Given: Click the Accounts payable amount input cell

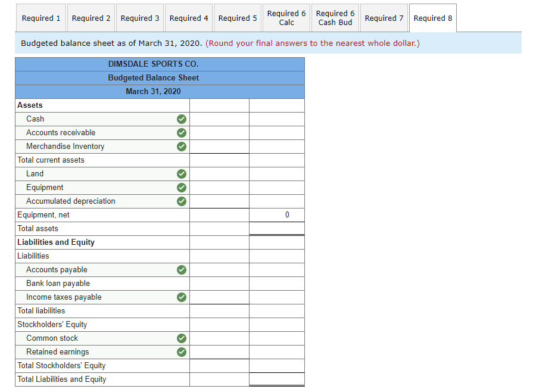Looking at the screenshot, I should (219, 270).
